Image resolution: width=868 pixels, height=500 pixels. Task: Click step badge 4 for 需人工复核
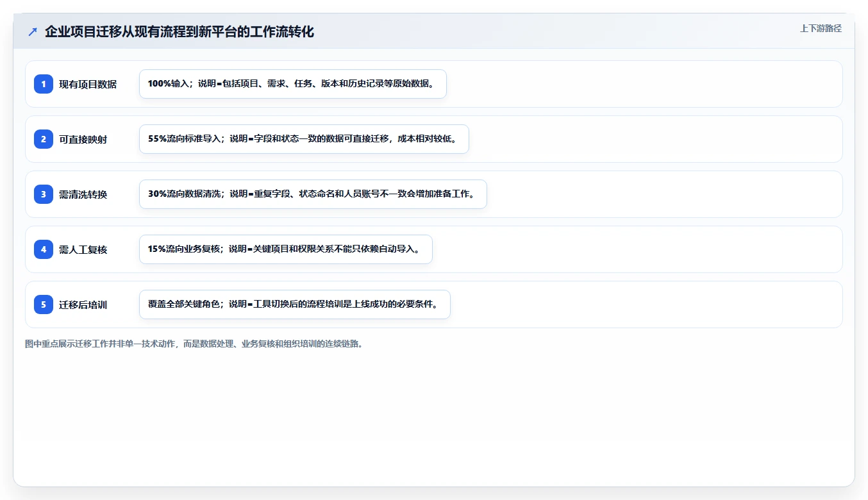point(44,249)
